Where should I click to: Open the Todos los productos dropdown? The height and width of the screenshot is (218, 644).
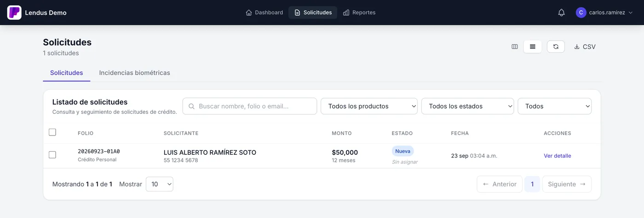369,106
